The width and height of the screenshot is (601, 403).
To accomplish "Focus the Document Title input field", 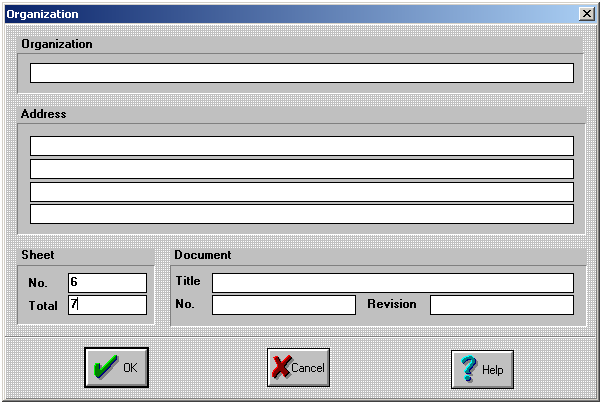I will coord(393,283).
